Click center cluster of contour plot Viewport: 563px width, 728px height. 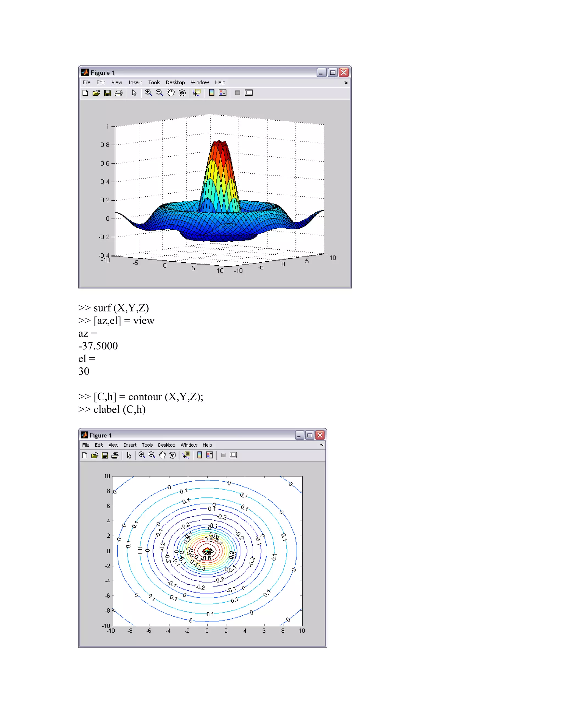[x=208, y=551]
